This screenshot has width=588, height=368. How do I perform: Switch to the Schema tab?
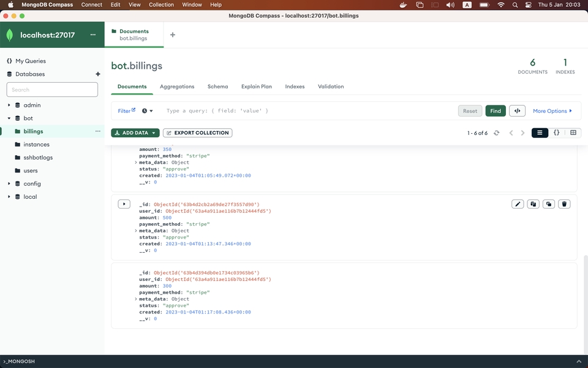click(x=217, y=86)
